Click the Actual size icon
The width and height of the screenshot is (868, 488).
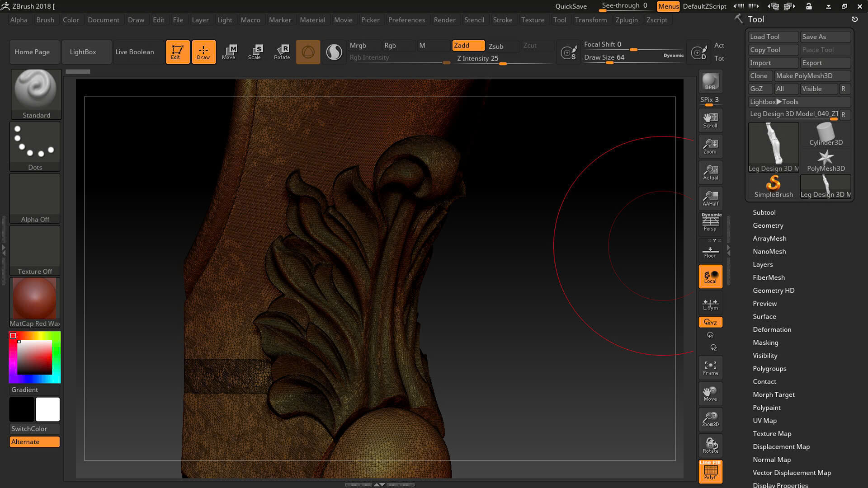710,172
